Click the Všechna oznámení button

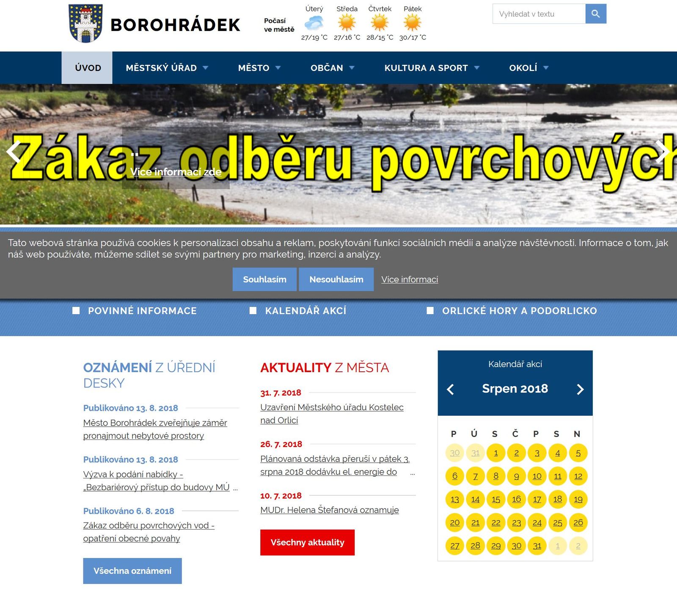point(132,571)
